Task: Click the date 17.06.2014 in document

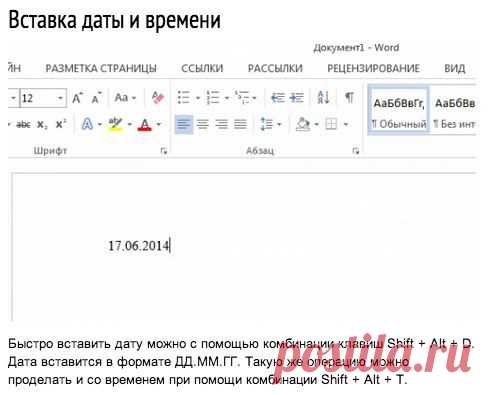Action: (x=139, y=246)
